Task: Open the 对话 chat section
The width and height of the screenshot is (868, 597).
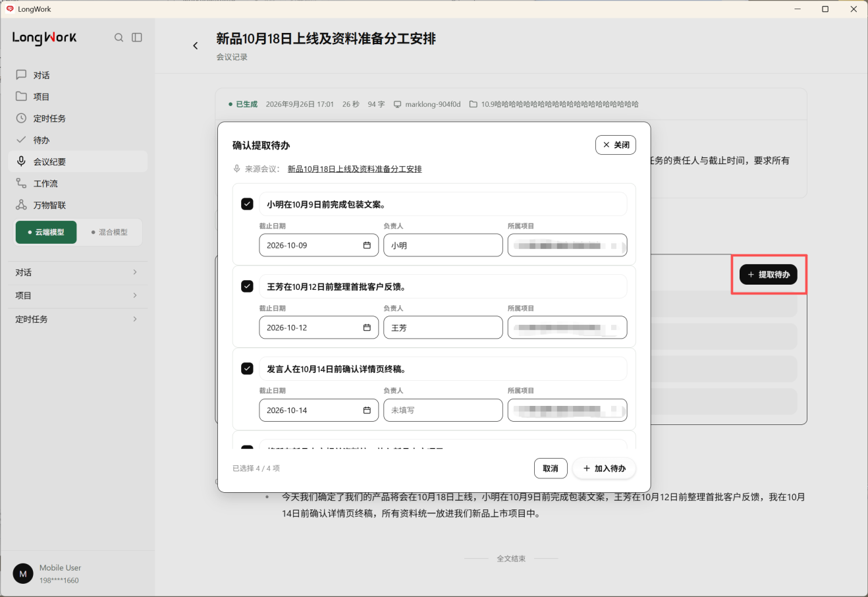Action: tap(78, 75)
